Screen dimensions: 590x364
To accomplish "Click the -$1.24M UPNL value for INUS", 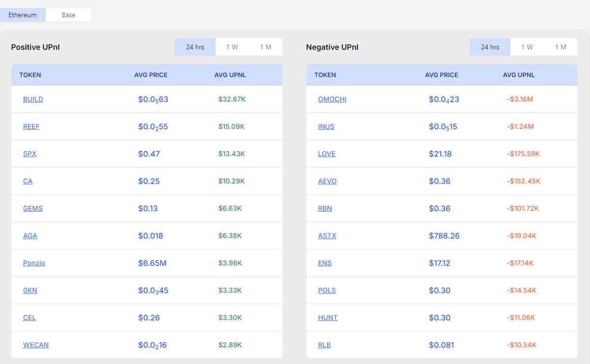I will pyautogui.click(x=520, y=127).
